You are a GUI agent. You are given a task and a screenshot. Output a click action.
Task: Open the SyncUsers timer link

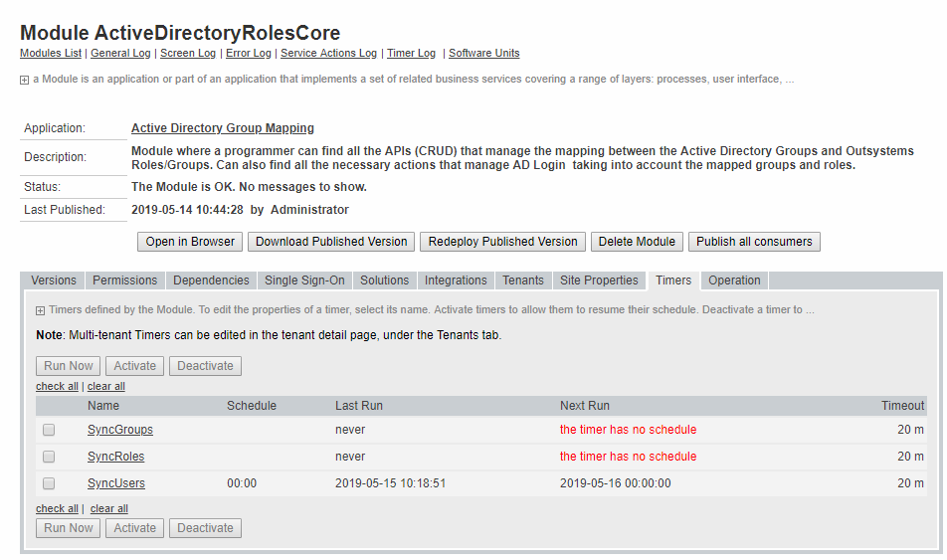(115, 483)
